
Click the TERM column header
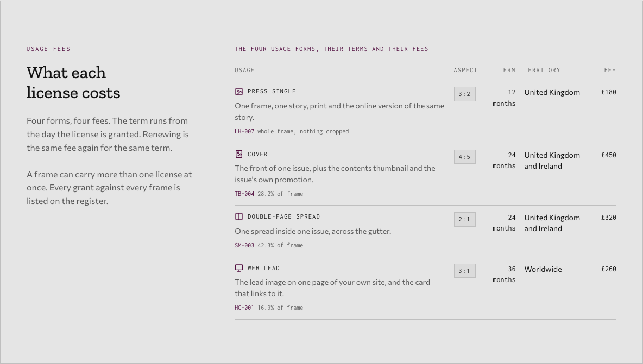(507, 70)
